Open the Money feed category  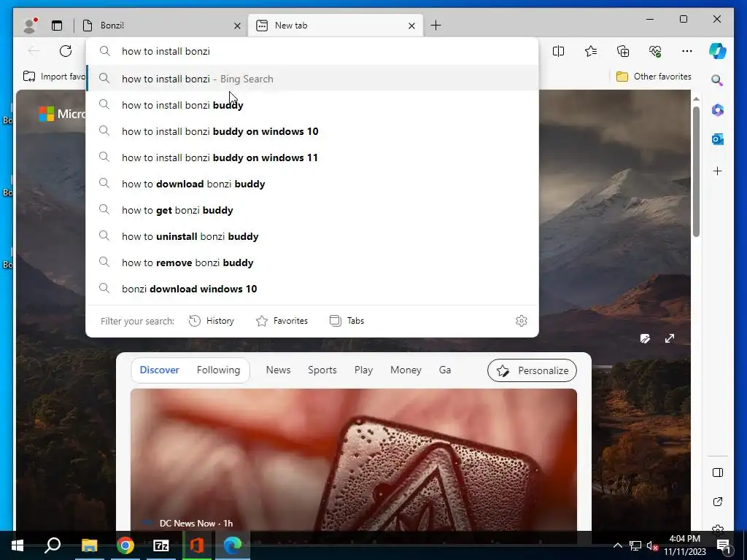(406, 370)
